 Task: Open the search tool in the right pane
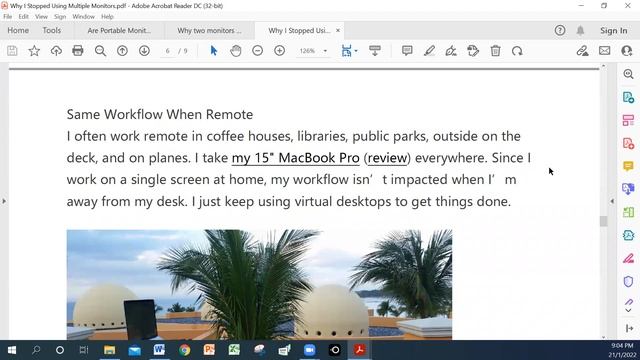(629, 74)
